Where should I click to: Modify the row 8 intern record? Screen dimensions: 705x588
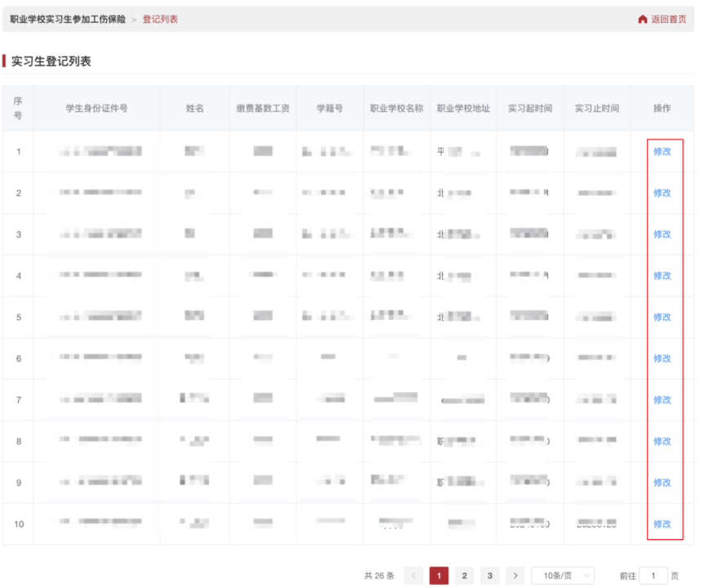click(x=662, y=441)
